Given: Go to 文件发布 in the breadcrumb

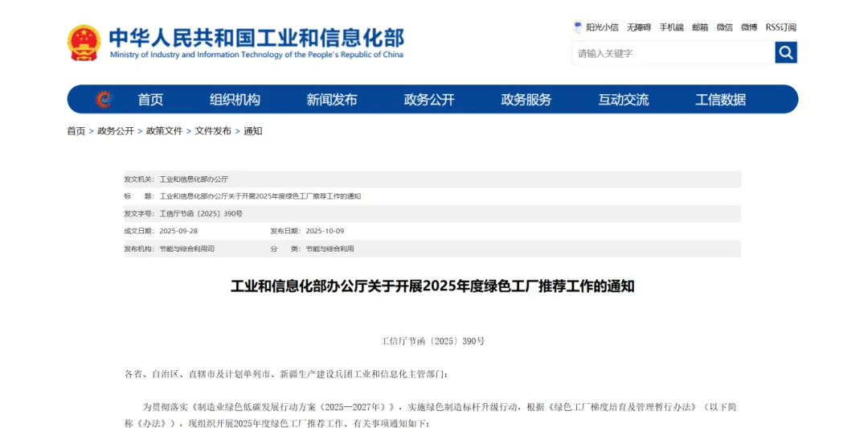Looking at the screenshot, I should click(x=213, y=131).
